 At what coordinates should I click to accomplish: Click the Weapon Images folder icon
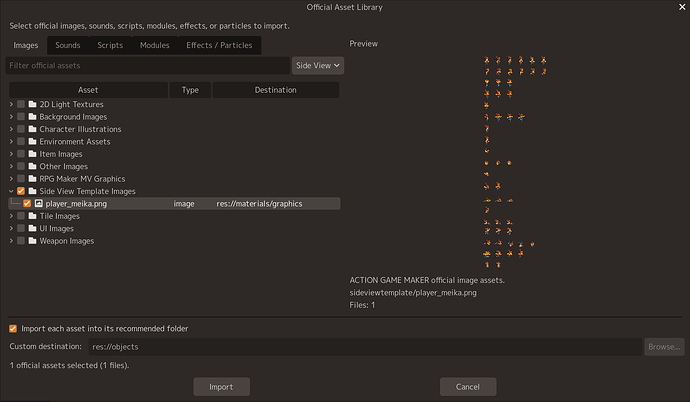tap(33, 241)
